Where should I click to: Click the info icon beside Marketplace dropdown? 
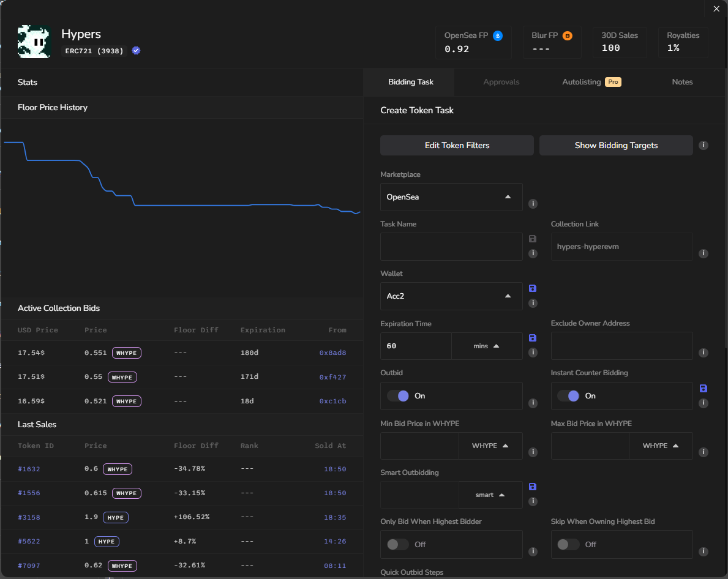(x=533, y=204)
